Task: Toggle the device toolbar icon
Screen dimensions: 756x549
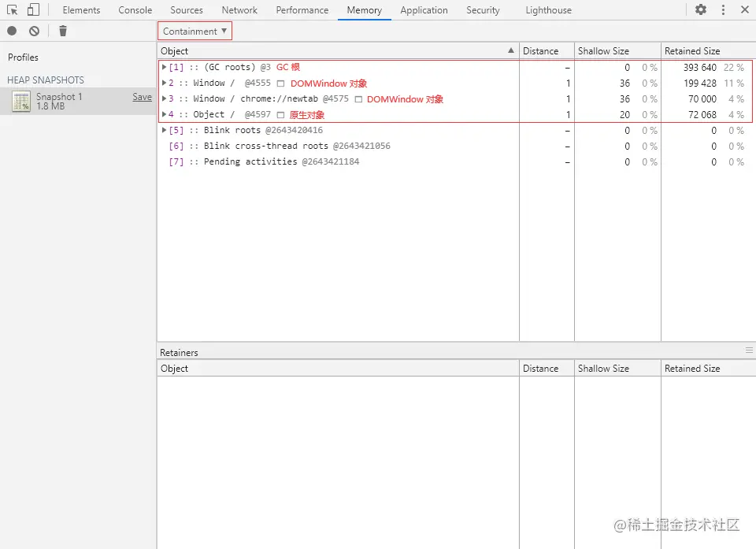Action: pyautogui.click(x=33, y=9)
